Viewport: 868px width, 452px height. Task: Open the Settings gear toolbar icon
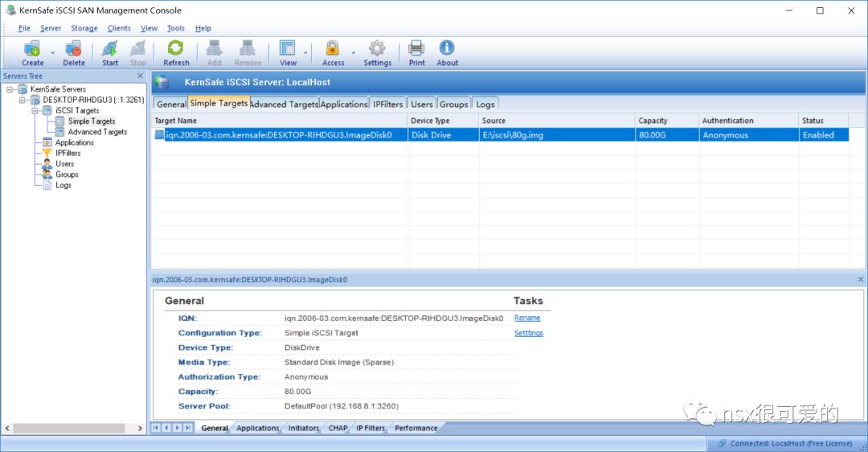(x=377, y=49)
